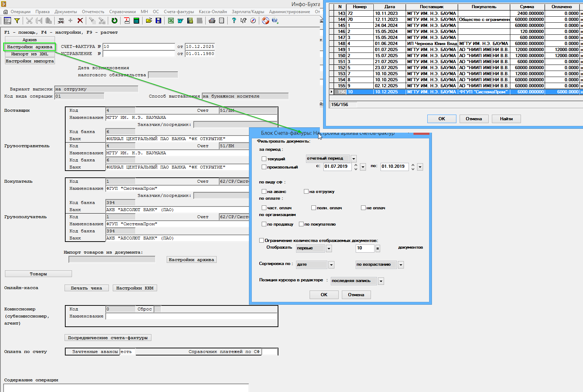Click the red X delete icon
Screen dimensions: 583x392
pos(80,21)
